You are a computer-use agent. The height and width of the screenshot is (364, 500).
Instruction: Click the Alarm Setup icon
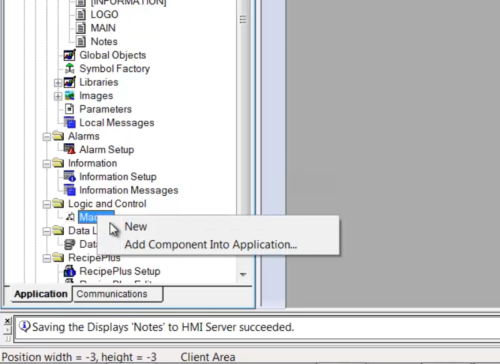(x=69, y=149)
